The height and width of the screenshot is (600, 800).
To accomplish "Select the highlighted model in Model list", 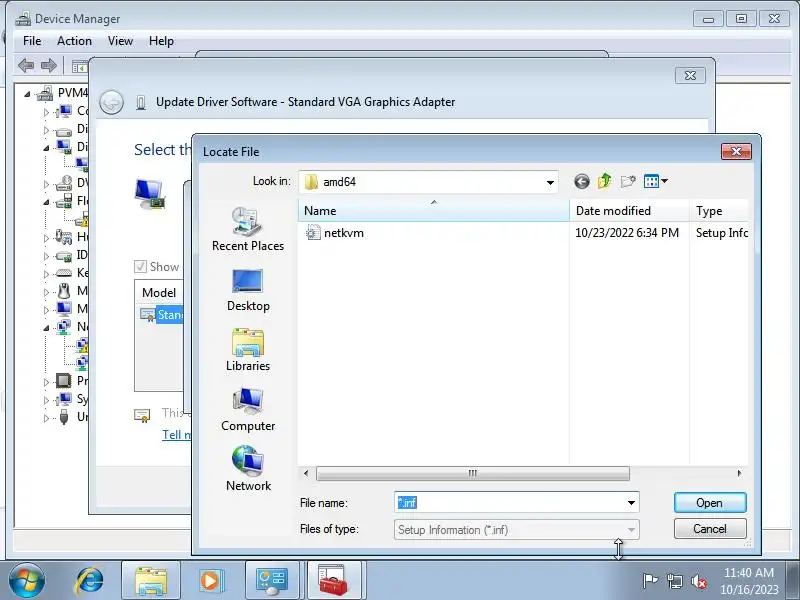I will 162,315.
